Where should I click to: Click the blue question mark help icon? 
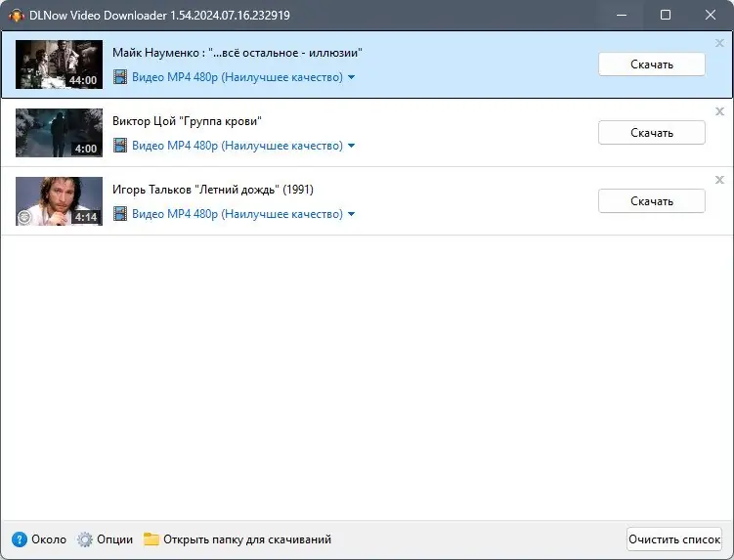pyautogui.click(x=20, y=539)
